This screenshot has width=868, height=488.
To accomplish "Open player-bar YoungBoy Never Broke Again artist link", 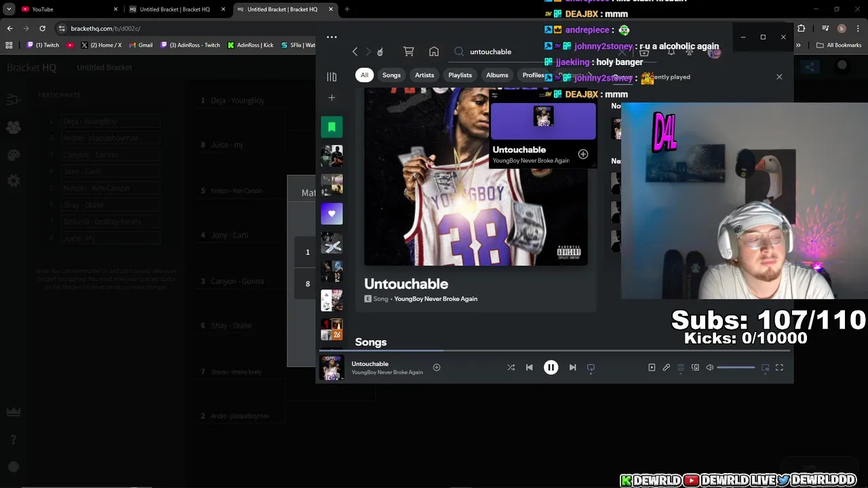I will [387, 372].
